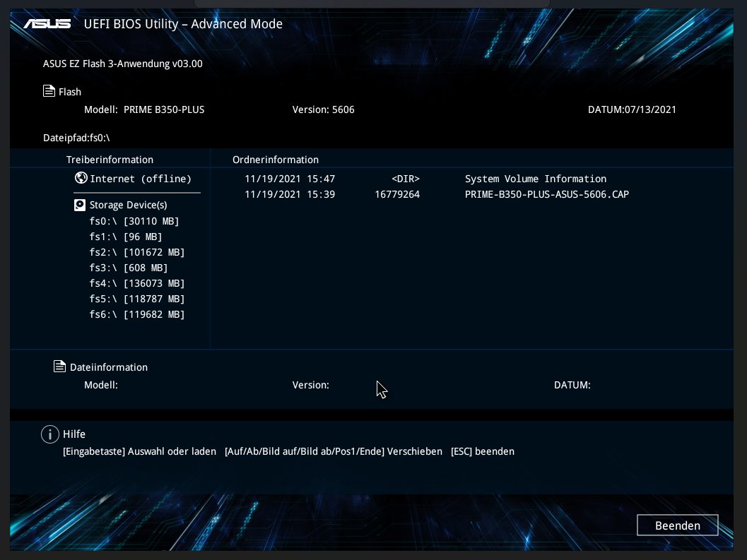This screenshot has height=560, width=747.
Task: Click Flash section label
Action: tap(69, 92)
